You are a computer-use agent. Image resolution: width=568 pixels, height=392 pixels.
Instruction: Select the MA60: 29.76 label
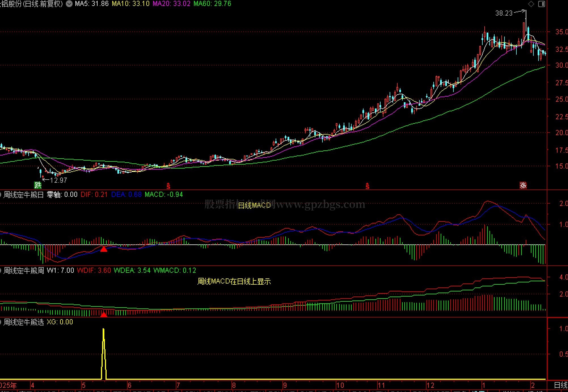(x=212, y=4)
